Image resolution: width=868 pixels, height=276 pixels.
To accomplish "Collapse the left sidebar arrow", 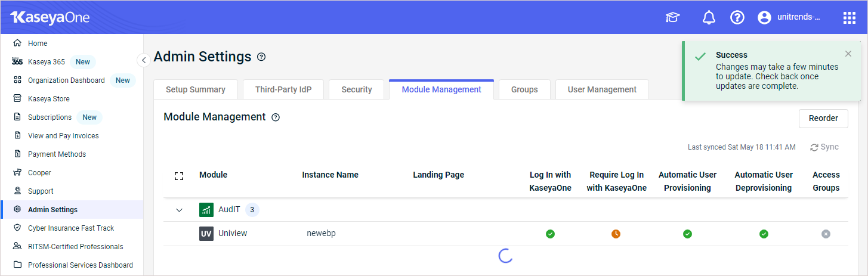I will point(143,60).
